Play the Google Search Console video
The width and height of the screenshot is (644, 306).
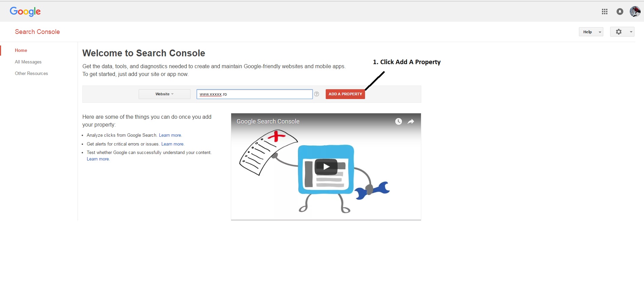point(326,167)
